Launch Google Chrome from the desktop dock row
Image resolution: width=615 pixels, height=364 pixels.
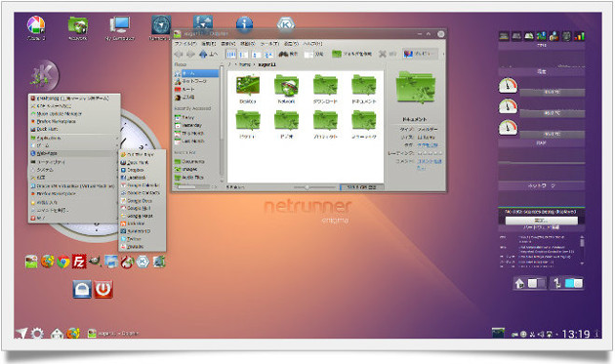coord(63,262)
